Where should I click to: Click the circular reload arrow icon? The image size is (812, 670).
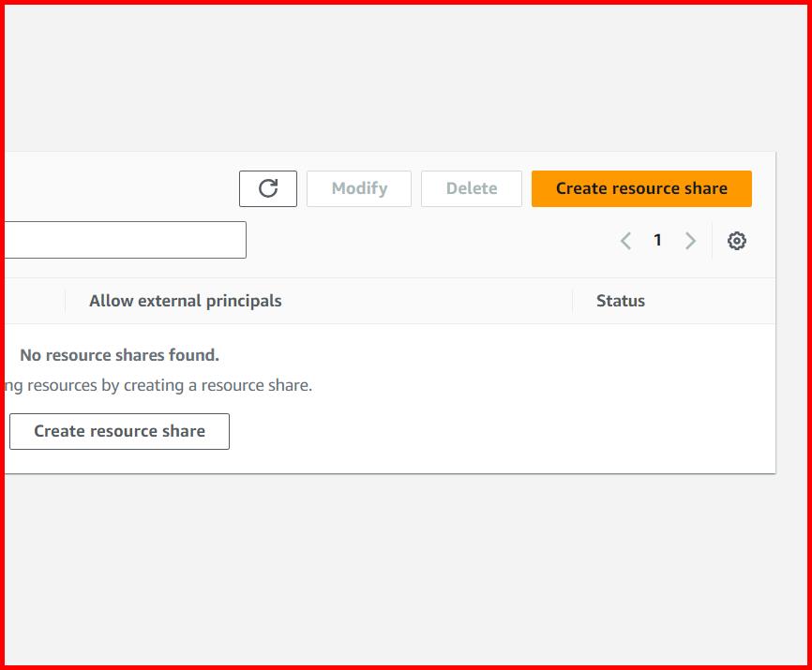[268, 188]
